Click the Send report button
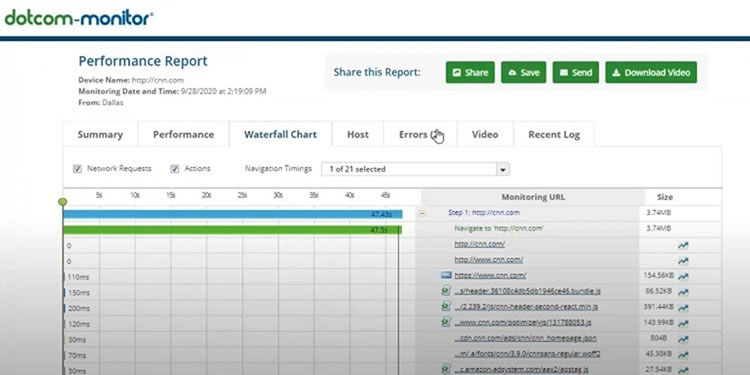This screenshot has width=750, height=375. (575, 72)
